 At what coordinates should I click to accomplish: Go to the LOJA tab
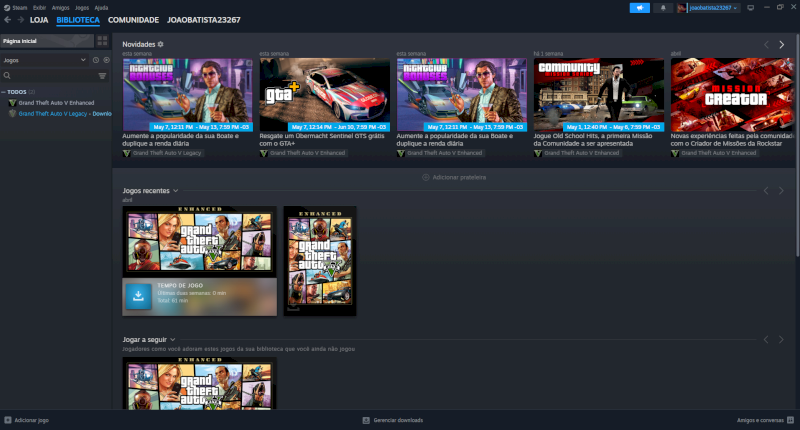pyautogui.click(x=39, y=20)
